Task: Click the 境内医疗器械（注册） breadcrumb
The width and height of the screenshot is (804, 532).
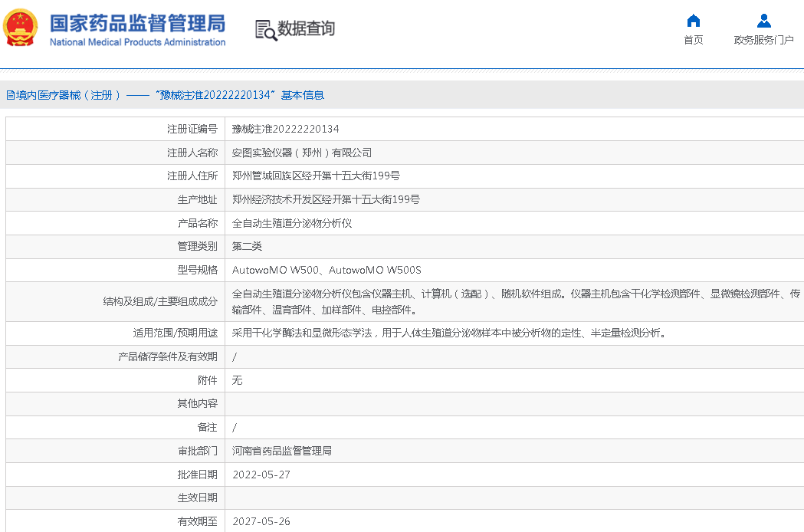Action: (64, 95)
